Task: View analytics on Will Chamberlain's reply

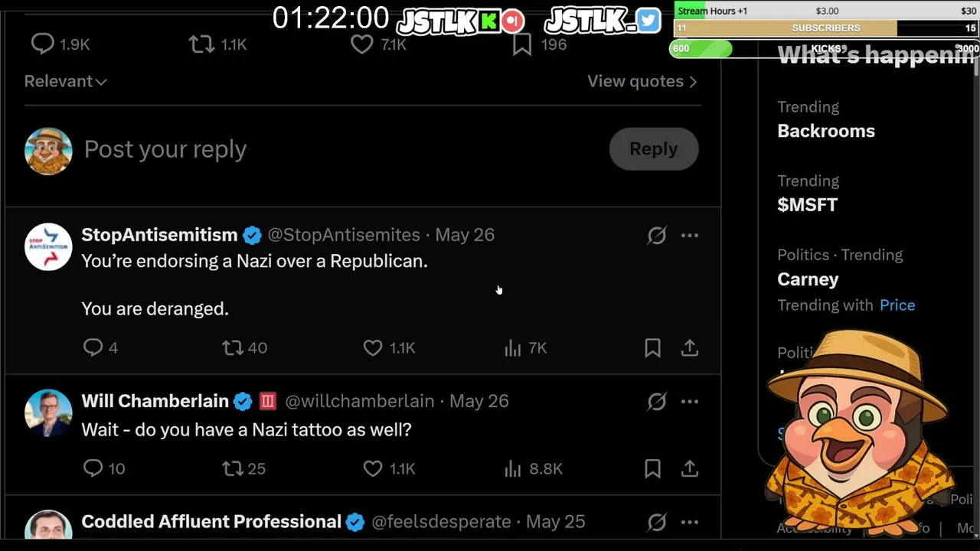Action: point(533,468)
